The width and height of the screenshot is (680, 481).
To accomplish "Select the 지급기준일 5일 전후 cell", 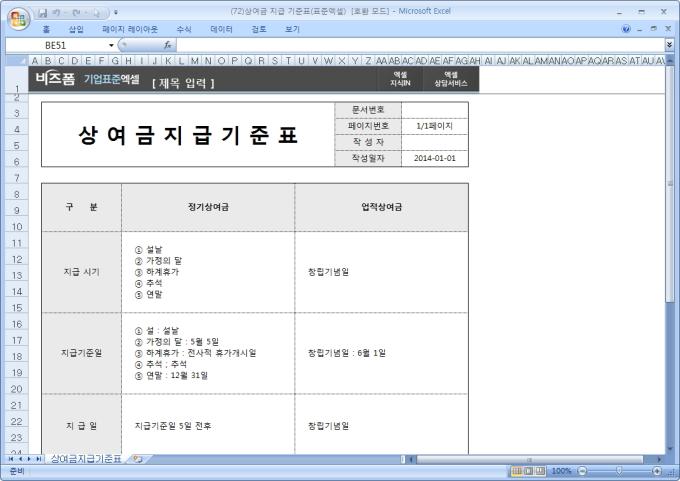I will [208, 425].
